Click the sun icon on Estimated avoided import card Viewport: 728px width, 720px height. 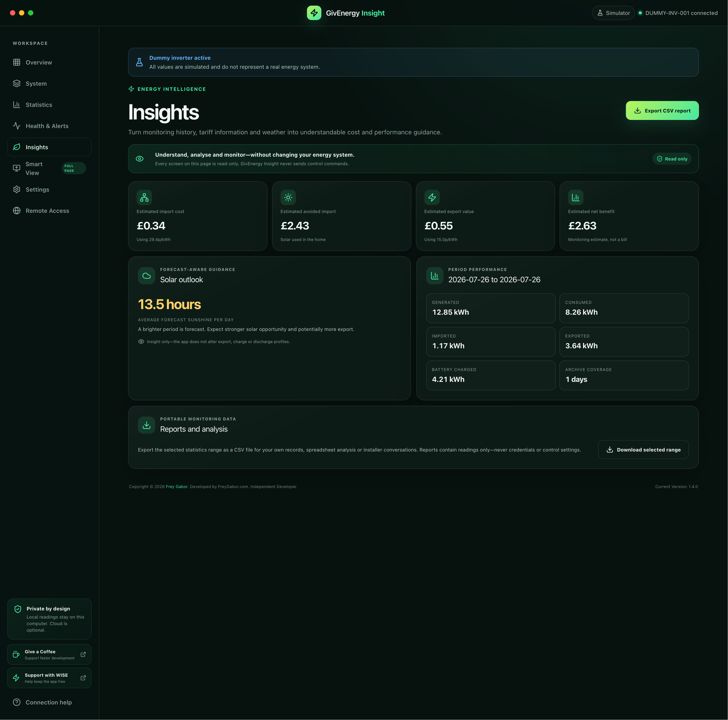point(288,197)
